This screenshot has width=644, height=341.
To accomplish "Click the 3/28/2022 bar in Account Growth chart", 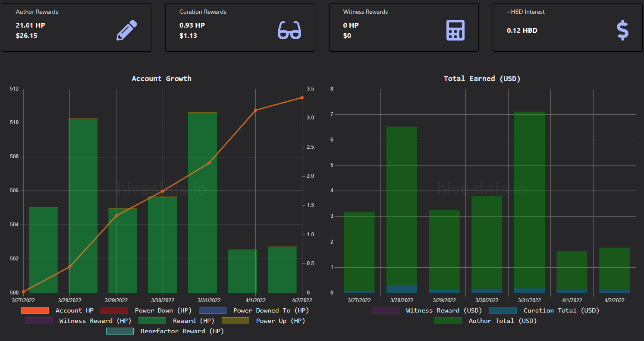I will coord(83,206).
